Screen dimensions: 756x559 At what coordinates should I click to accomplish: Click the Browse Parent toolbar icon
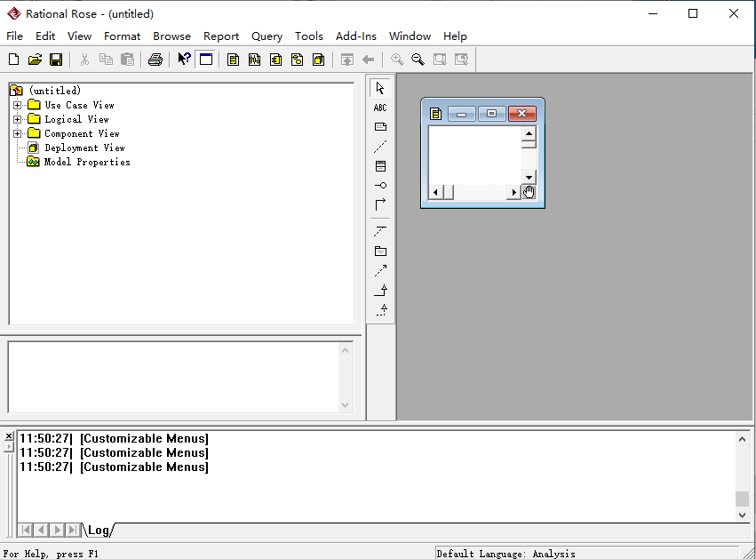point(347,60)
